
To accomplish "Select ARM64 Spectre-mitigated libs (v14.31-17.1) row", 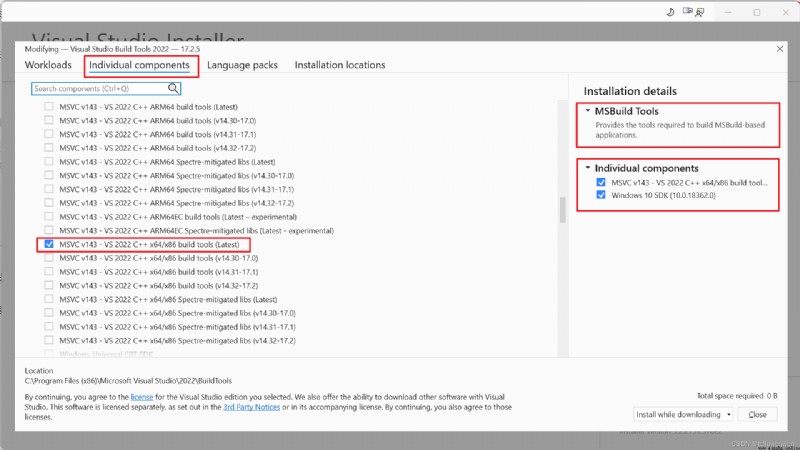I will [177, 189].
